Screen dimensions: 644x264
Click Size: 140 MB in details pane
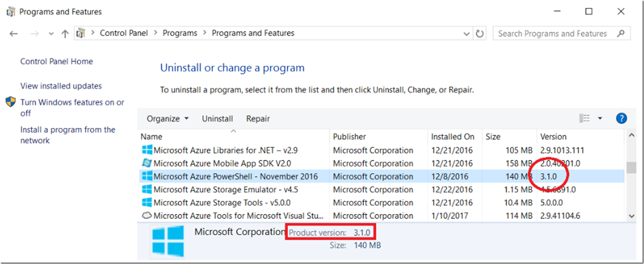coord(355,245)
